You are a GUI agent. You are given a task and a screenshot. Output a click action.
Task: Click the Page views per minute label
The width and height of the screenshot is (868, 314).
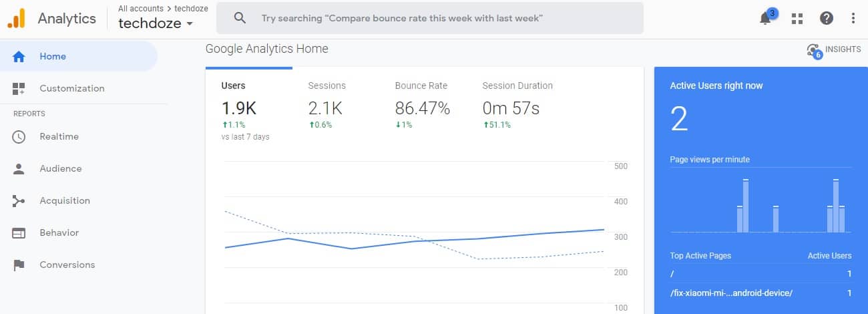[710, 160]
